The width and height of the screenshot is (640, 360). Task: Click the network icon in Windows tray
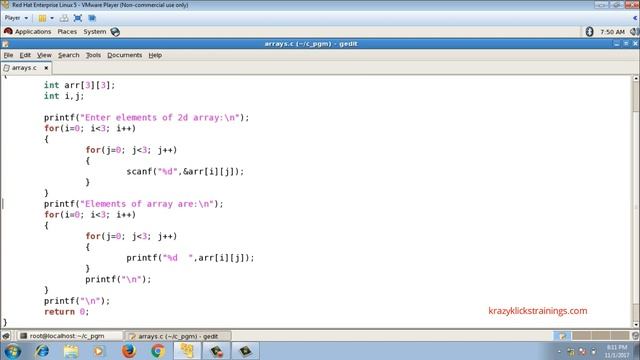(x=582, y=351)
